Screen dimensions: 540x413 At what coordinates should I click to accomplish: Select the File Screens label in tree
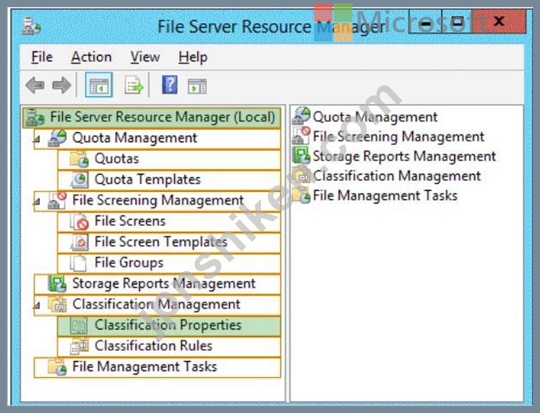coord(130,221)
